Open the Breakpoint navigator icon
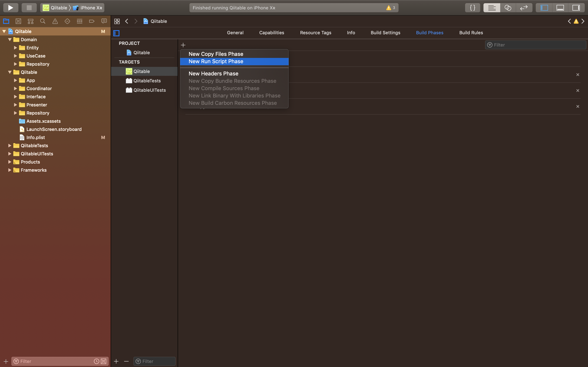The height and width of the screenshot is (367, 588). click(x=92, y=21)
